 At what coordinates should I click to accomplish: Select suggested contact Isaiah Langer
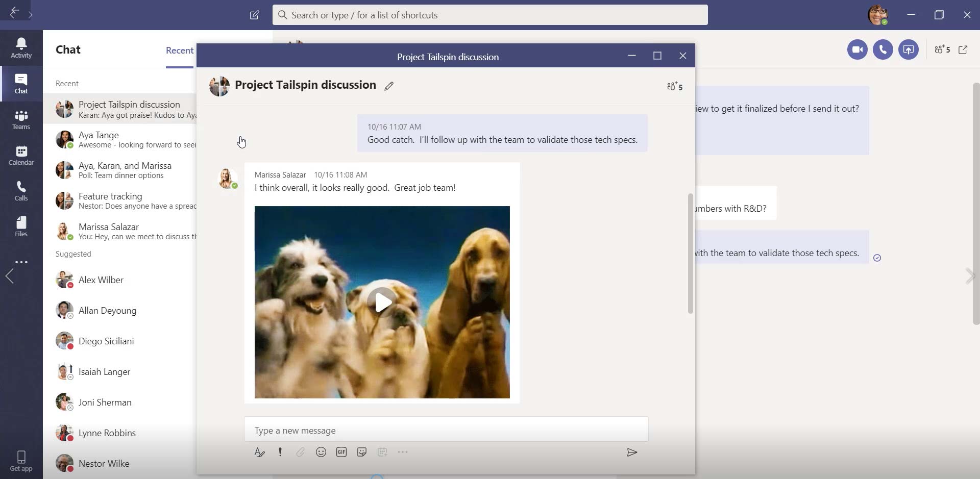pyautogui.click(x=120, y=371)
